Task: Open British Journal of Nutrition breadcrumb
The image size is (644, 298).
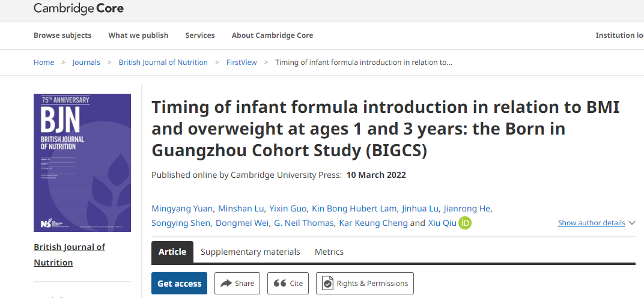Action: pos(163,62)
